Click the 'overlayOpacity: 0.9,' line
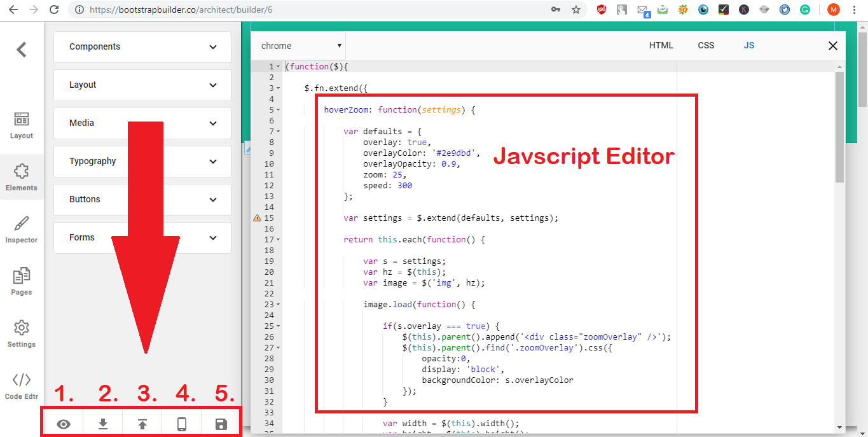 point(411,163)
